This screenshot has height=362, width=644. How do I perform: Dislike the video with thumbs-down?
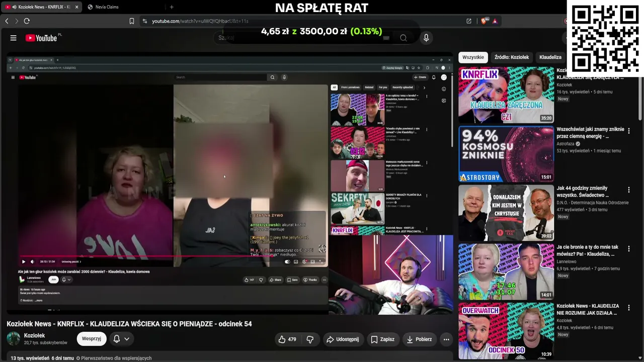[x=310, y=339]
